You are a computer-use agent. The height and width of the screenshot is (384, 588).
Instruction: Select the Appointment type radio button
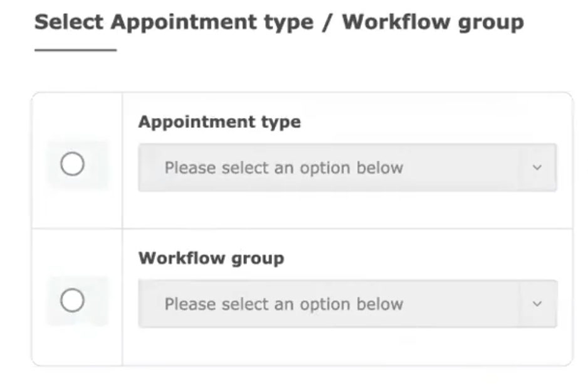(x=72, y=165)
